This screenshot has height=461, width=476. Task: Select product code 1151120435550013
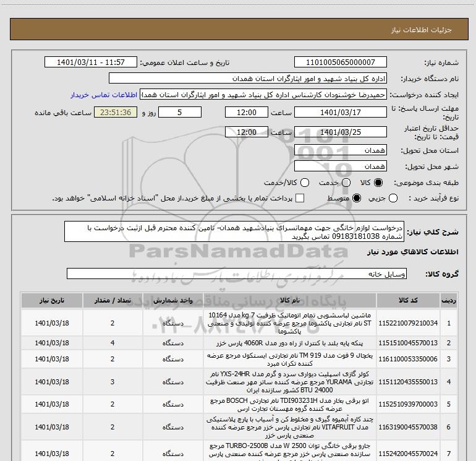point(408,382)
